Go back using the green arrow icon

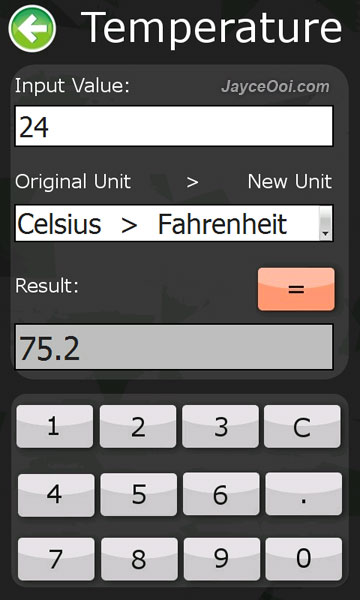[x=32, y=29]
